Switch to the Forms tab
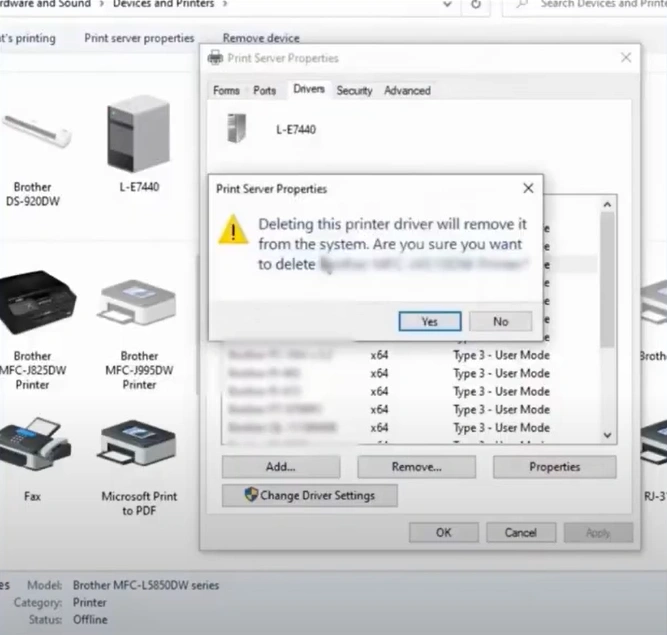The image size is (667, 635). tap(226, 91)
